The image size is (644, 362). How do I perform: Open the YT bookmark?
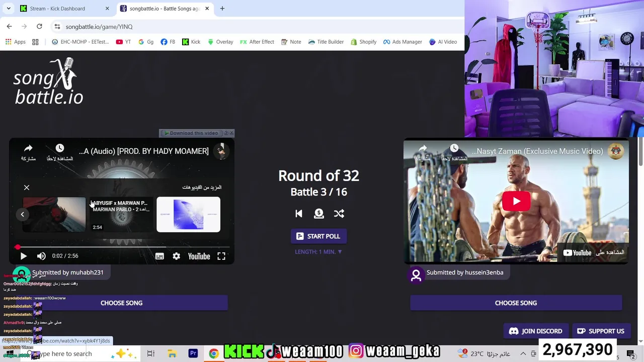123,42
